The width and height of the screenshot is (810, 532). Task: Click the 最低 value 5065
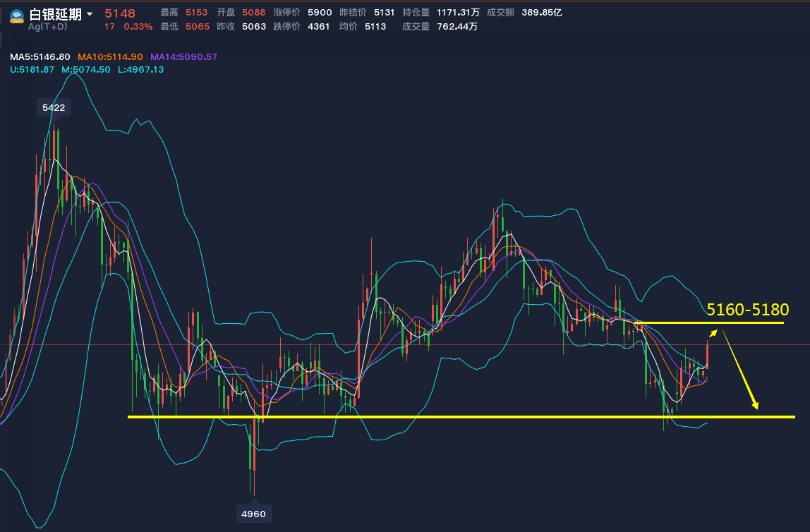[x=198, y=26]
